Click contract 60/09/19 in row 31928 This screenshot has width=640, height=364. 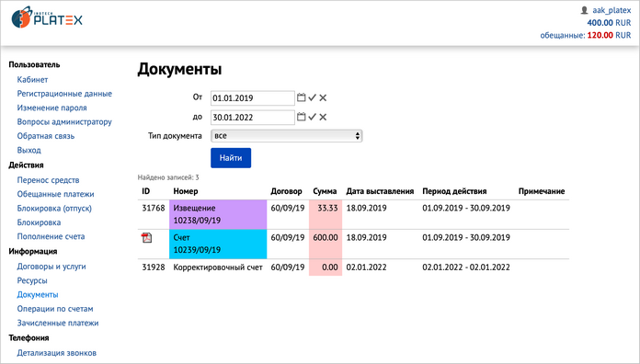pyautogui.click(x=288, y=267)
